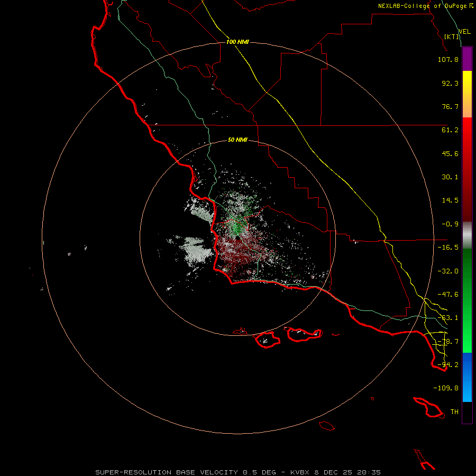Click the 45.6 legend value
This screenshot has width=476, height=476.
pos(450,153)
